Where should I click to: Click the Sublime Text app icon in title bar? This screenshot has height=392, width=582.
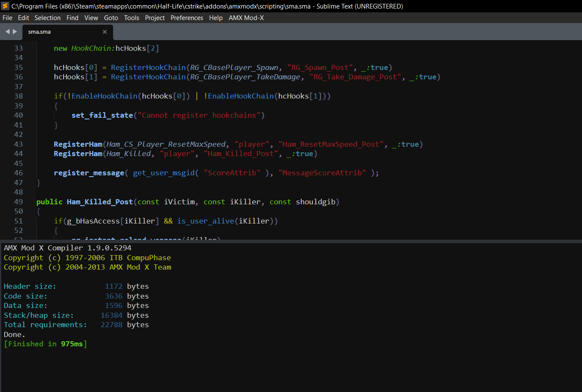tap(6, 6)
